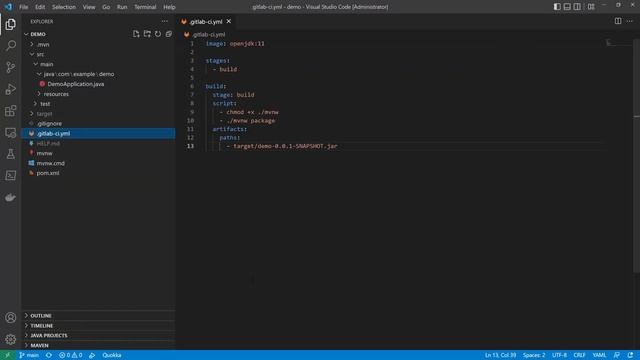Open Explorer more actions ellipsis
This screenshot has height=360, width=640.
tap(164, 21)
